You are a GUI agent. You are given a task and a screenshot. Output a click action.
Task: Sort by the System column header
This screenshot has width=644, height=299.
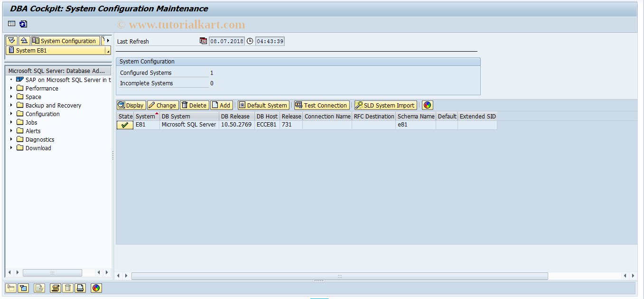147,116
